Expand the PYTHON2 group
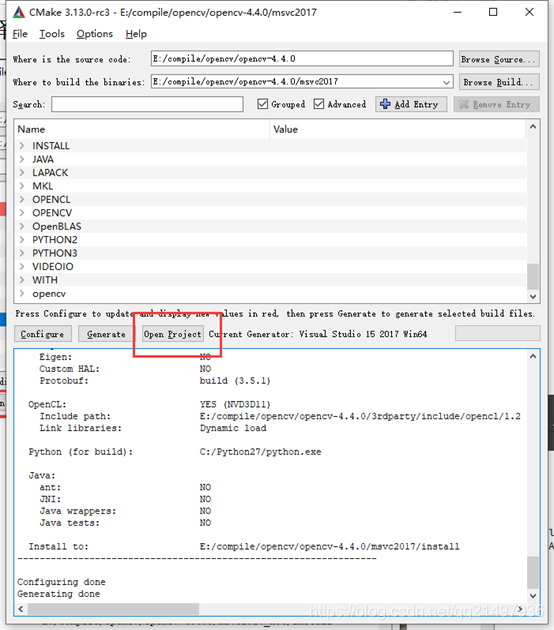This screenshot has width=554, height=630. (x=22, y=239)
